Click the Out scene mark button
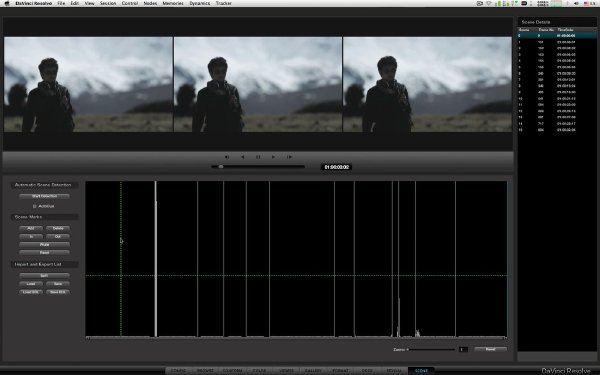This screenshot has height=375, width=600. (58, 236)
